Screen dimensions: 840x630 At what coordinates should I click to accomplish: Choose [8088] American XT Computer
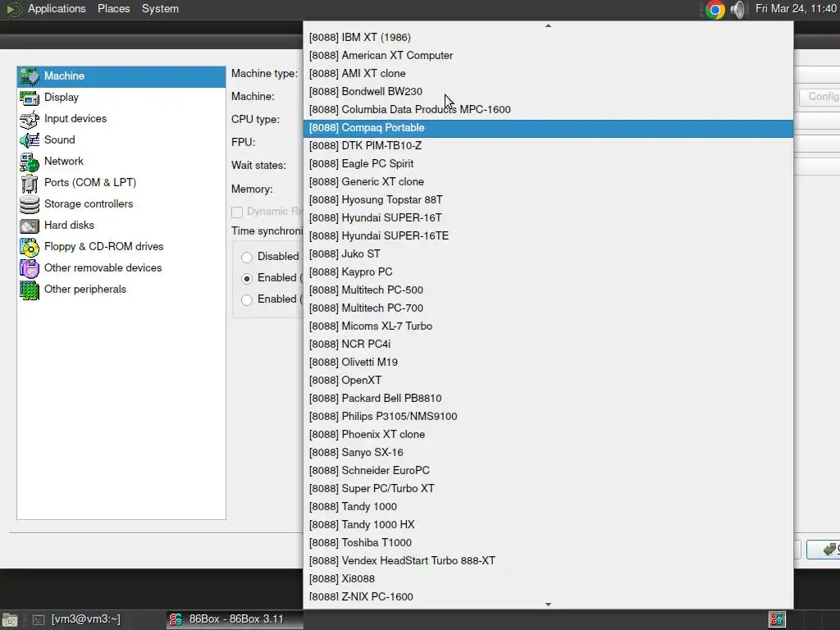point(548,56)
